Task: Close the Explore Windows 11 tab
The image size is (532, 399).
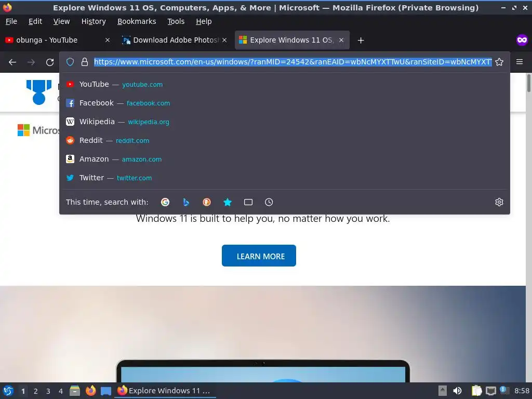Action: tap(341, 40)
